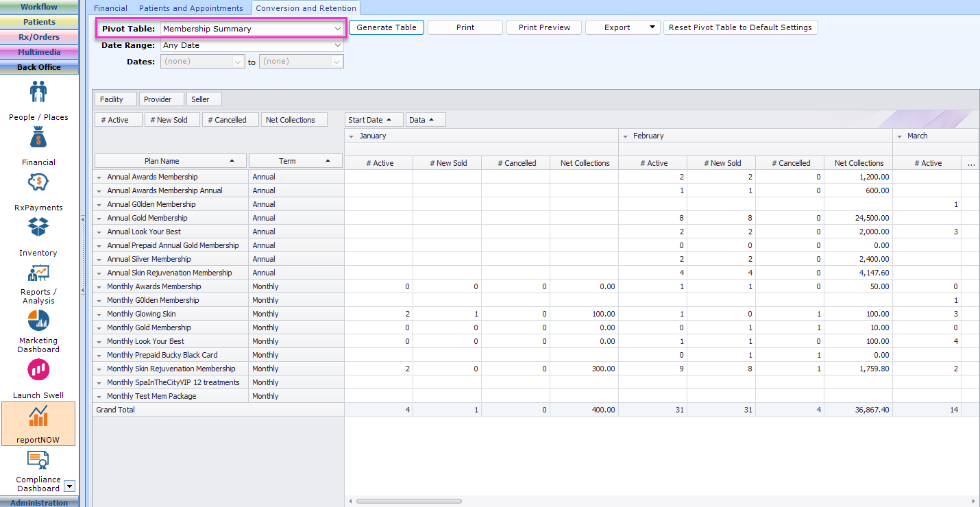Image resolution: width=980 pixels, height=507 pixels.
Task: Switch to the Financial tab
Action: click(x=110, y=8)
